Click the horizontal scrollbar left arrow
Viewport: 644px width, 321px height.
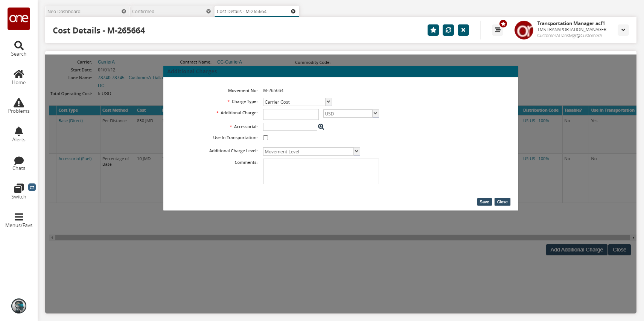point(52,238)
